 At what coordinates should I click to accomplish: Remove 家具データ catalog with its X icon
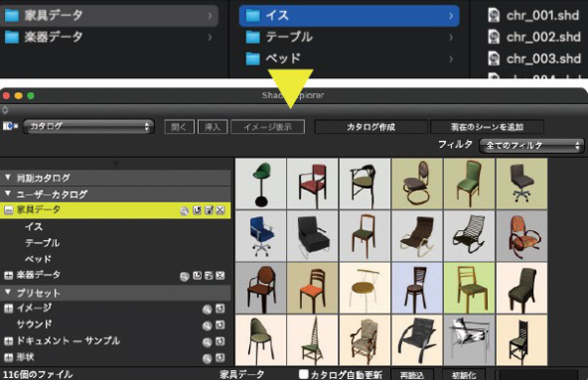click(220, 211)
